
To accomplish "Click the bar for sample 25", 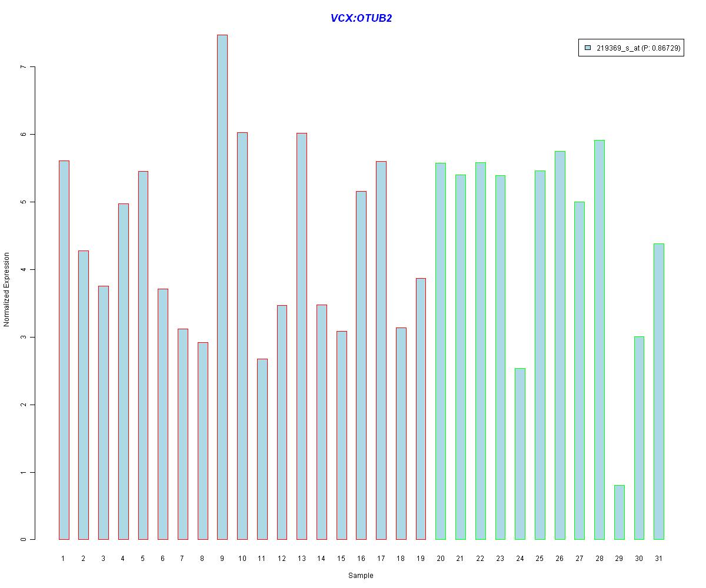I will 540,355.
